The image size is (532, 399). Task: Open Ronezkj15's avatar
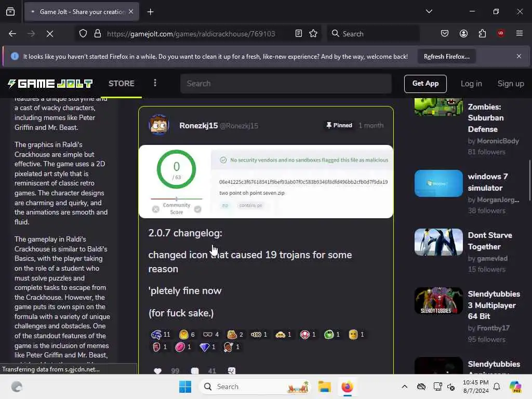[159, 125]
